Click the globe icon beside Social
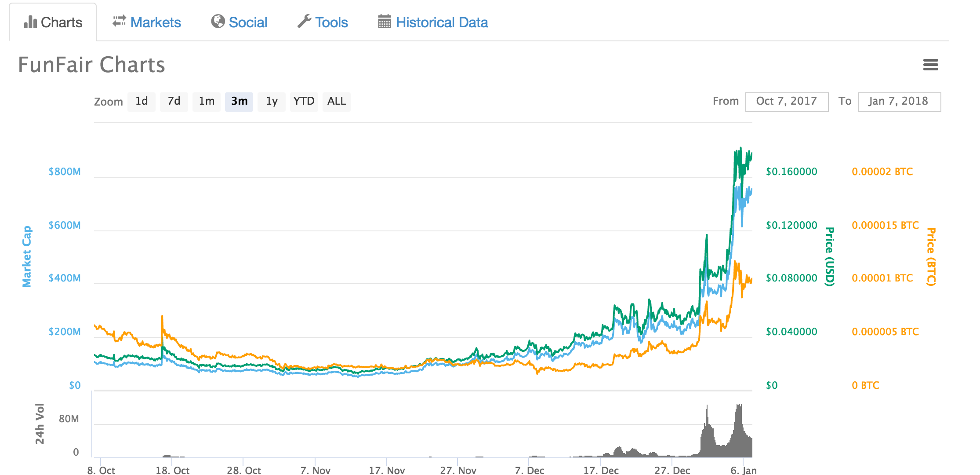The image size is (980, 475). point(218,21)
